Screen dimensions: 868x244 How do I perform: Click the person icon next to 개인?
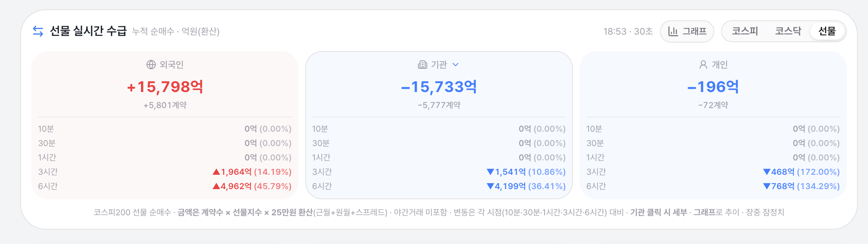[703, 65]
